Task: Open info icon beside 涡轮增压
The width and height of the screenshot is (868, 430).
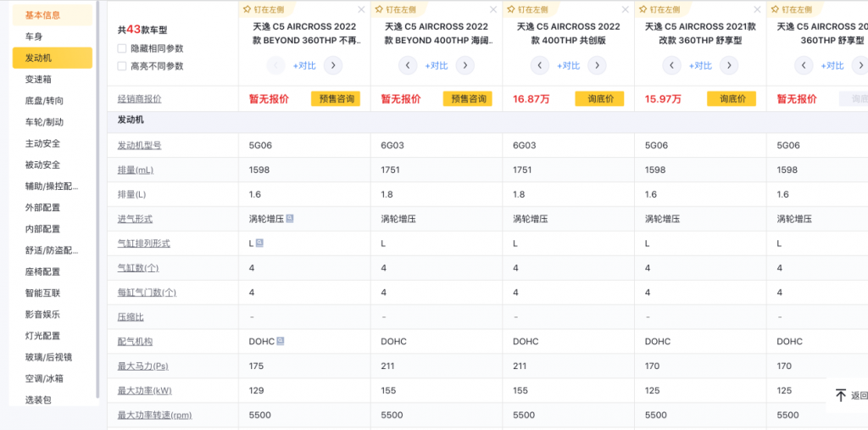Action: (x=290, y=218)
